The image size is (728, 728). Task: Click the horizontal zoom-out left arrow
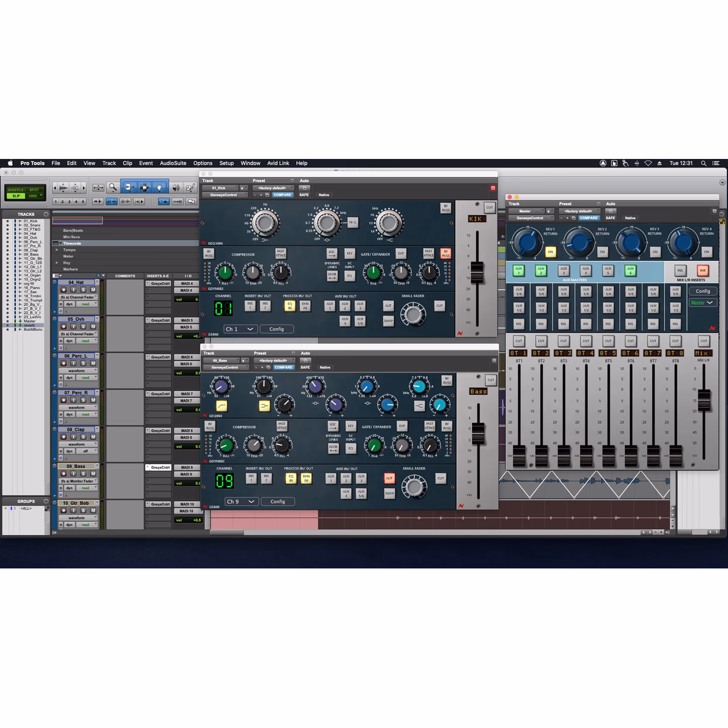click(x=55, y=187)
